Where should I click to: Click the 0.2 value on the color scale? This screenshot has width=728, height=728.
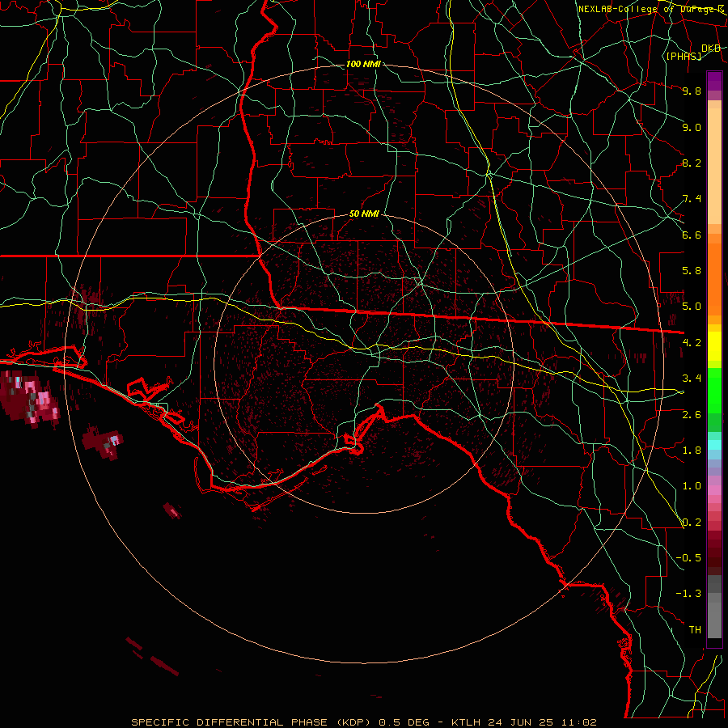[692, 523]
